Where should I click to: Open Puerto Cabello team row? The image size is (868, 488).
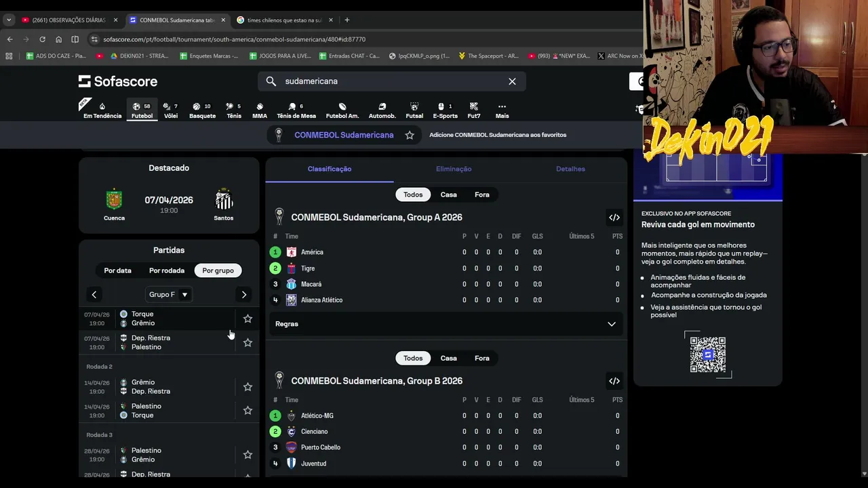[x=446, y=447]
